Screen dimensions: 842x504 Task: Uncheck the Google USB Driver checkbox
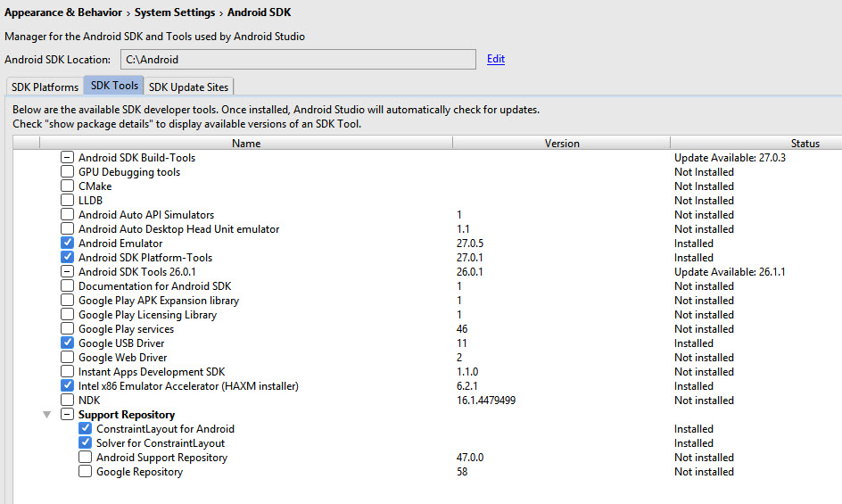coord(67,343)
